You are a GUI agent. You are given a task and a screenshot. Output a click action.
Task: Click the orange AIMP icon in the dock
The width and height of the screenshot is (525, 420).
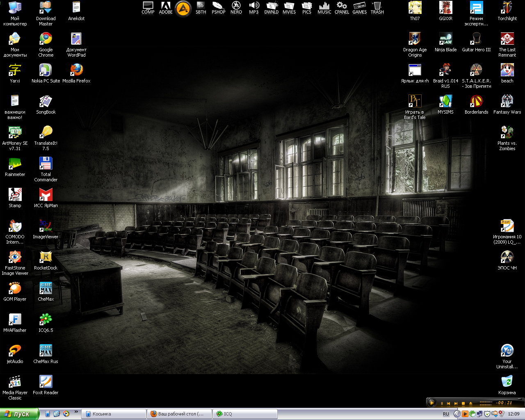click(x=183, y=9)
